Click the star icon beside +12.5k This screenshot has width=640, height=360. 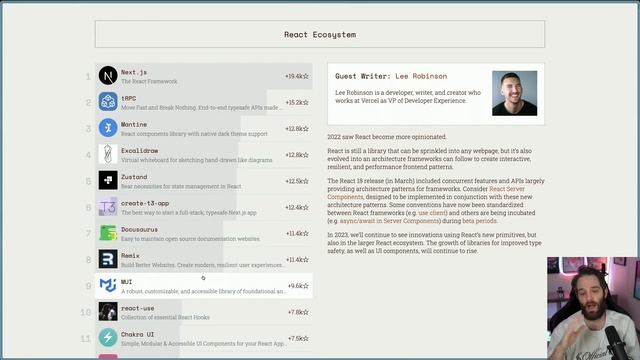pyautogui.click(x=306, y=181)
